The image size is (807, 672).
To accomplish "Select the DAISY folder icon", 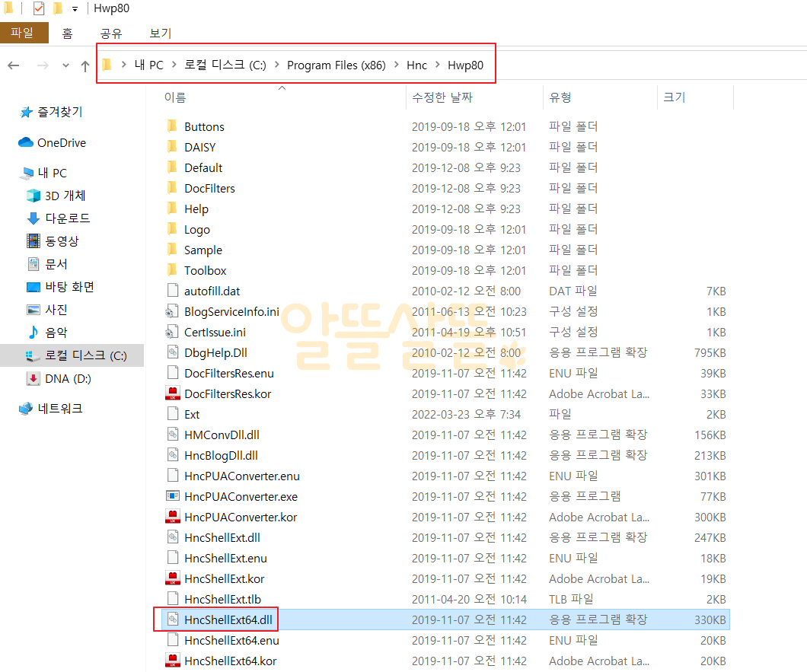I will click(x=172, y=147).
